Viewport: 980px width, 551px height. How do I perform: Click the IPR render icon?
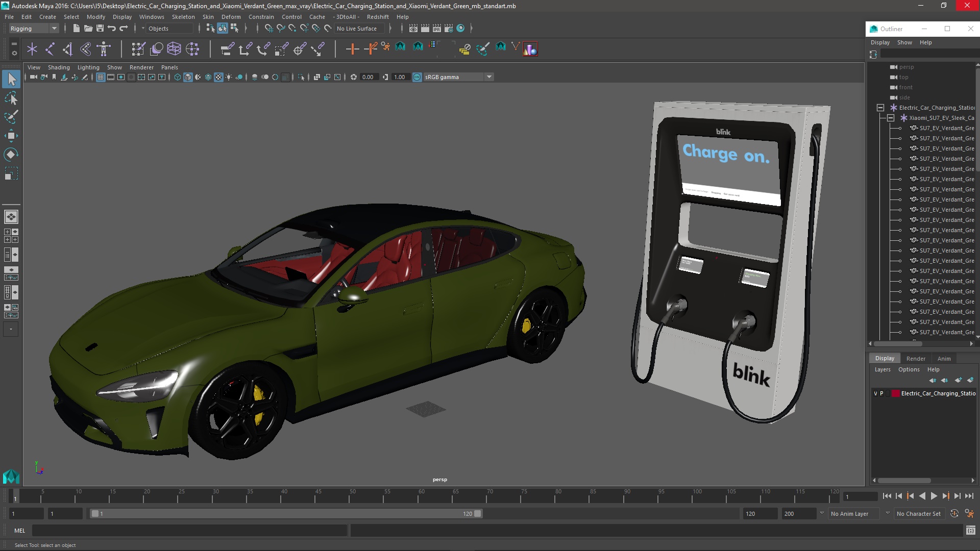click(436, 29)
